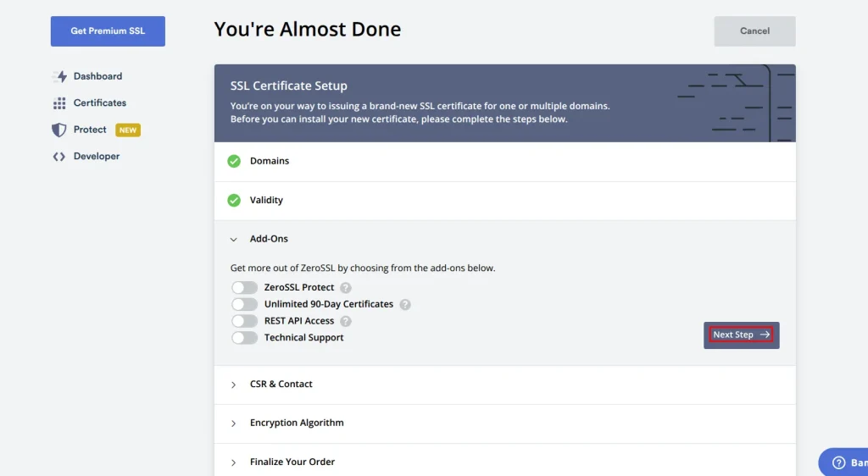
Task: Open the Domains completed step row
Action: pos(505,162)
